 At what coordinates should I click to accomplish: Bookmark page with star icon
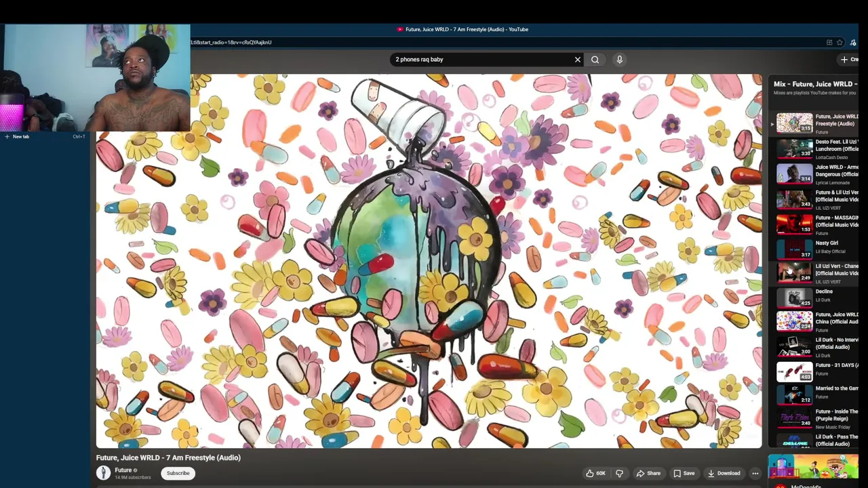pyautogui.click(x=840, y=42)
